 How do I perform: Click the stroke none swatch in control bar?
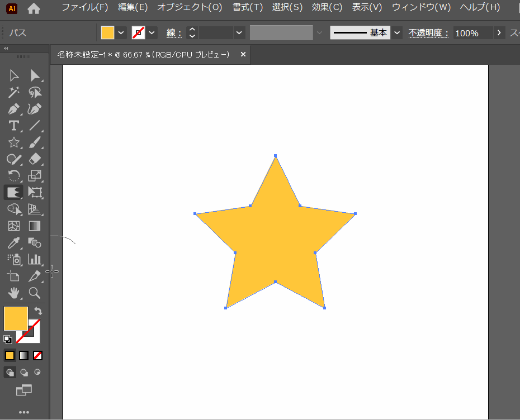pos(138,33)
